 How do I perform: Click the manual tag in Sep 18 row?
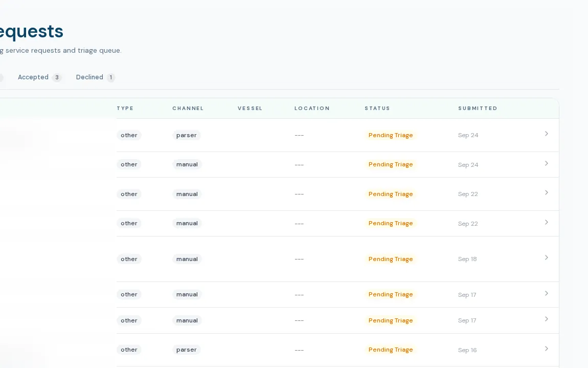[x=187, y=259]
